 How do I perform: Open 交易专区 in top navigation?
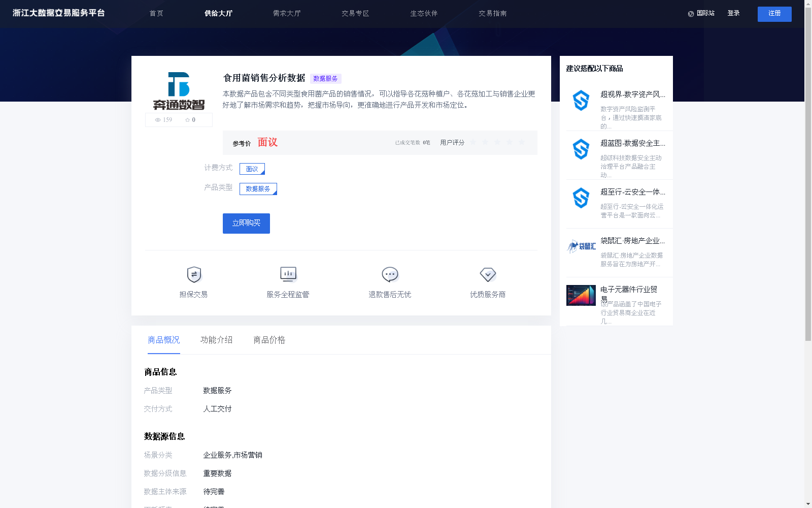point(355,13)
